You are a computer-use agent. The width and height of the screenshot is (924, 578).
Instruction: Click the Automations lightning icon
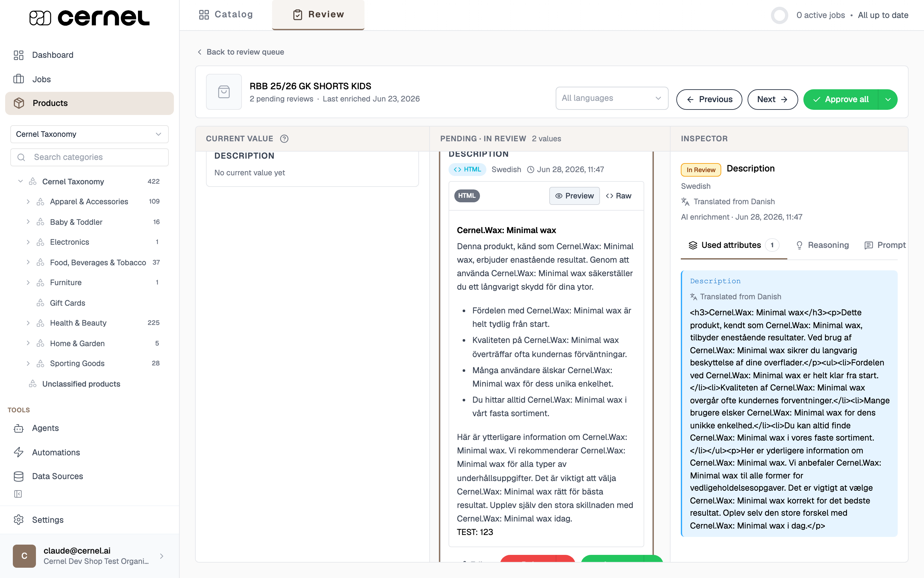(x=18, y=452)
